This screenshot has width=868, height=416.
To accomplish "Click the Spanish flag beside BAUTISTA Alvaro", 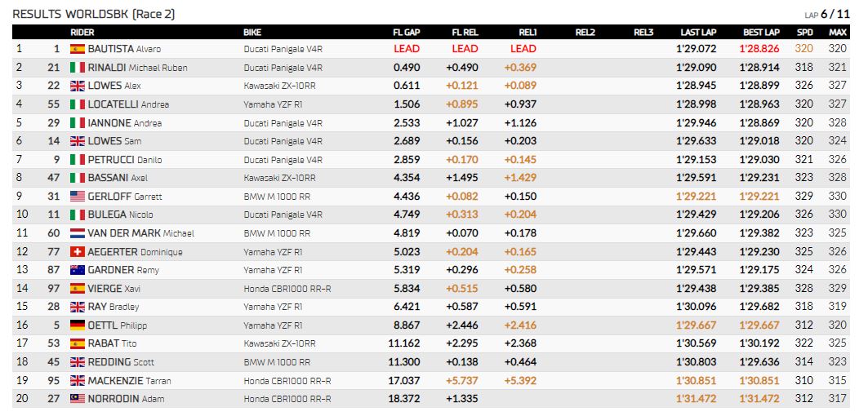I will coord(78,49).
